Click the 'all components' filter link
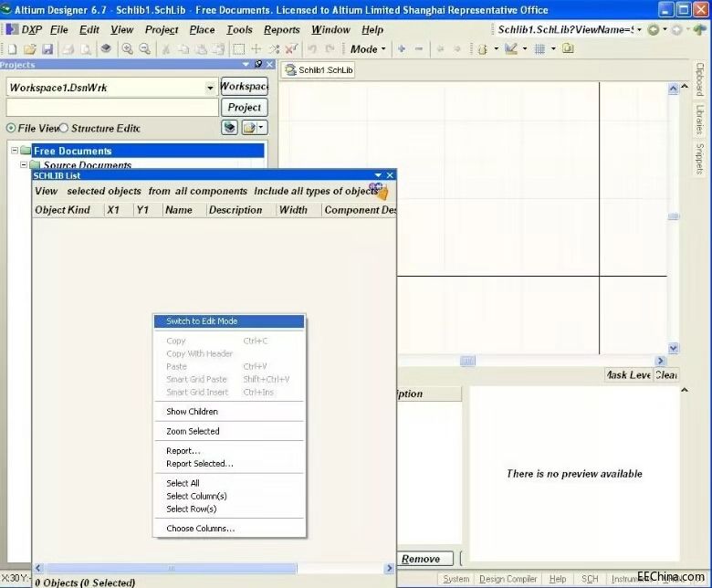Viewport: 712px width, 588px height. tap(211, 191)
